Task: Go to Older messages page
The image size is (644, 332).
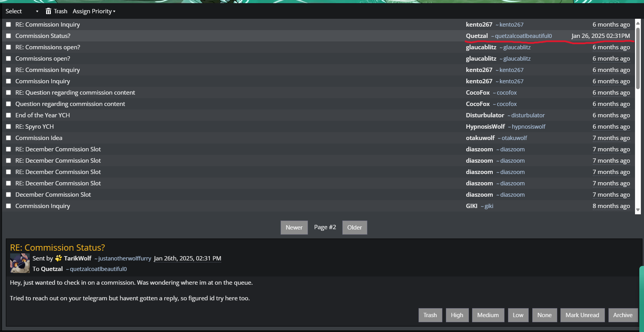Action: (354, 228)
